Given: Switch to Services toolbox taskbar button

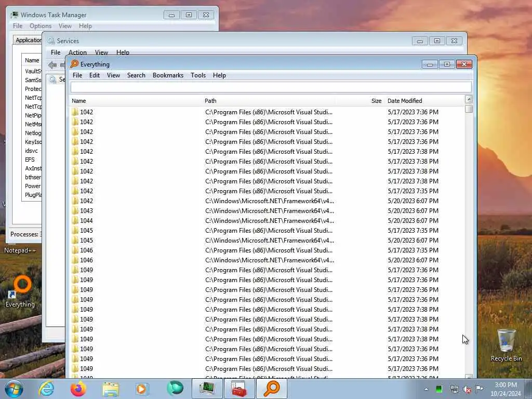Looking at the screenshot, I should click(239, 389).
